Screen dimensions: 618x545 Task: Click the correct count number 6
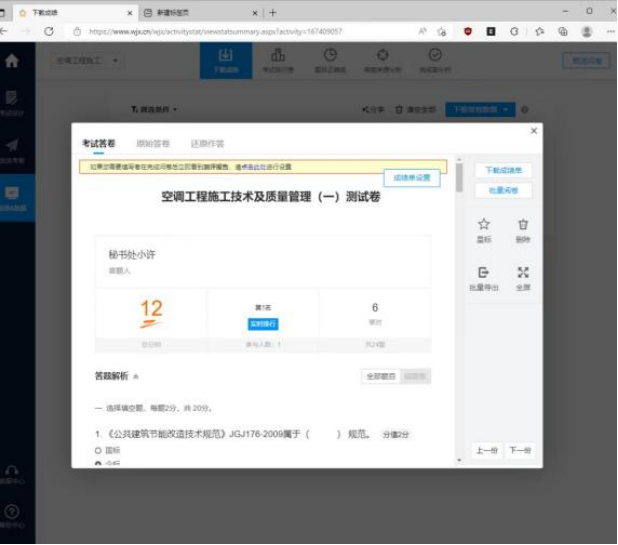375,307
